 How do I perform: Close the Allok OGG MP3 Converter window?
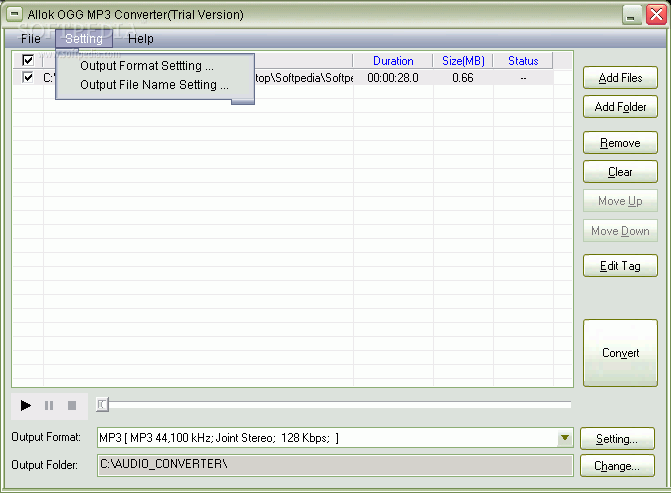tap(656, 15)
